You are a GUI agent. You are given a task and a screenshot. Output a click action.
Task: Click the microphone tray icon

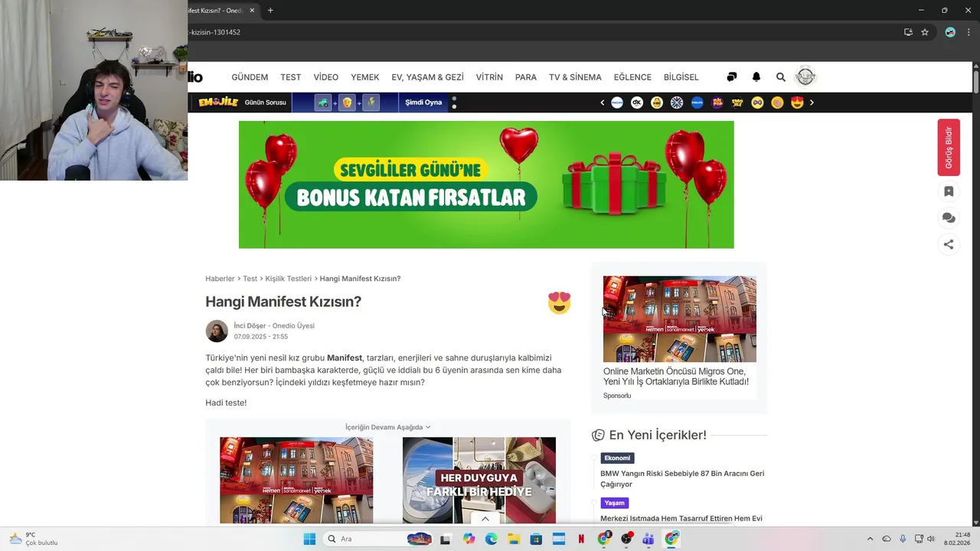[x=903, y=539]
